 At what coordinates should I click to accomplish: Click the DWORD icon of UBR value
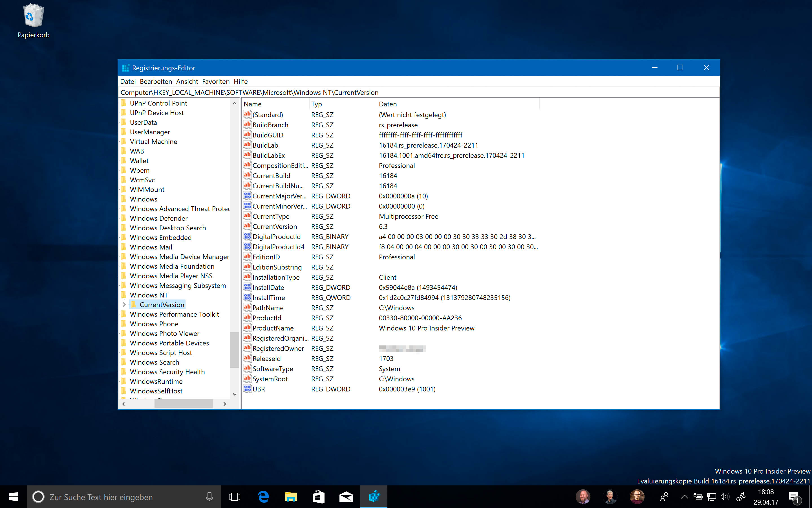[247, 389]
